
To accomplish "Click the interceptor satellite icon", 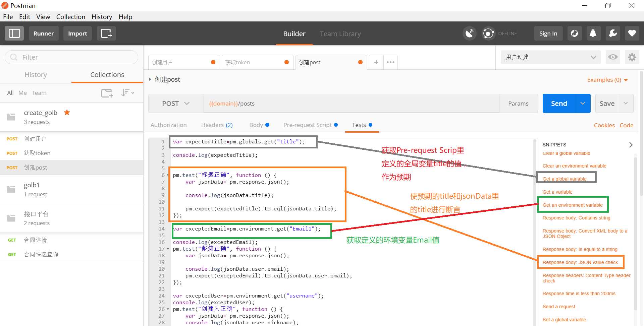I will 470,34.
